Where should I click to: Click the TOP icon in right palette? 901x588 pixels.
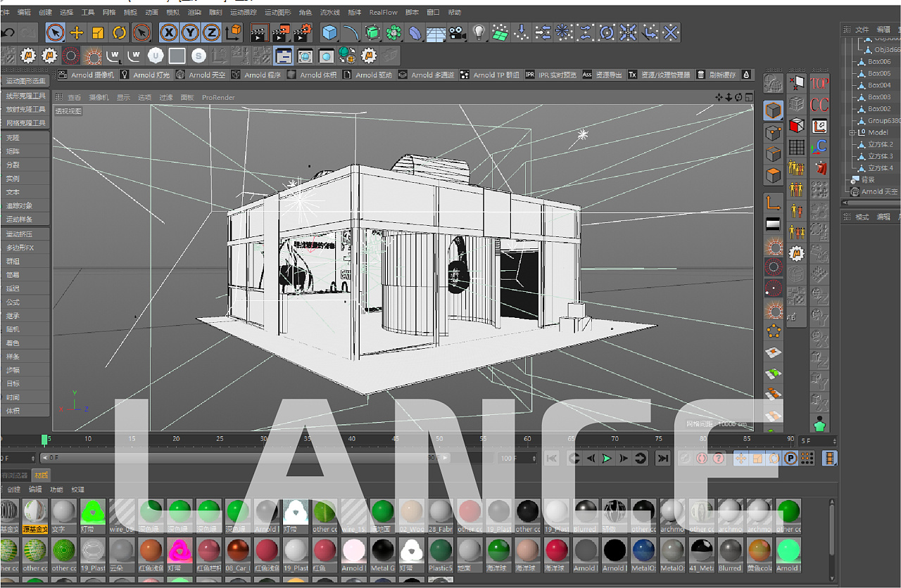[x=819, y=83]
